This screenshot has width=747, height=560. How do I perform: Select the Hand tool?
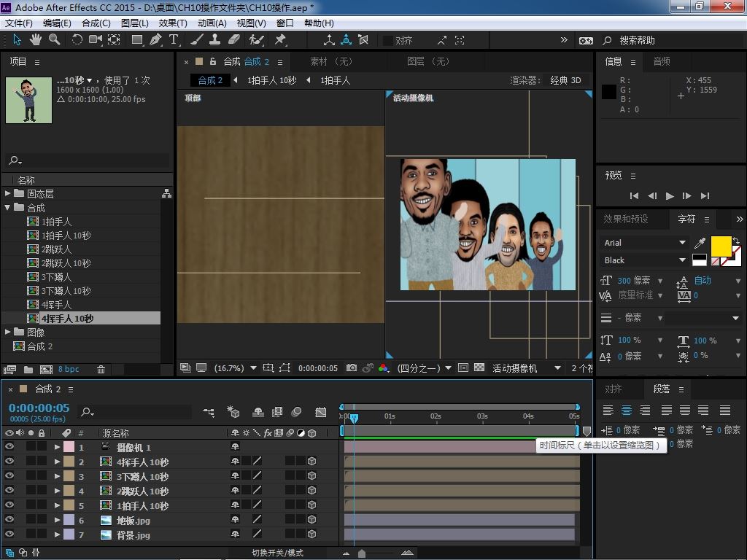click(x=35, y=40)
